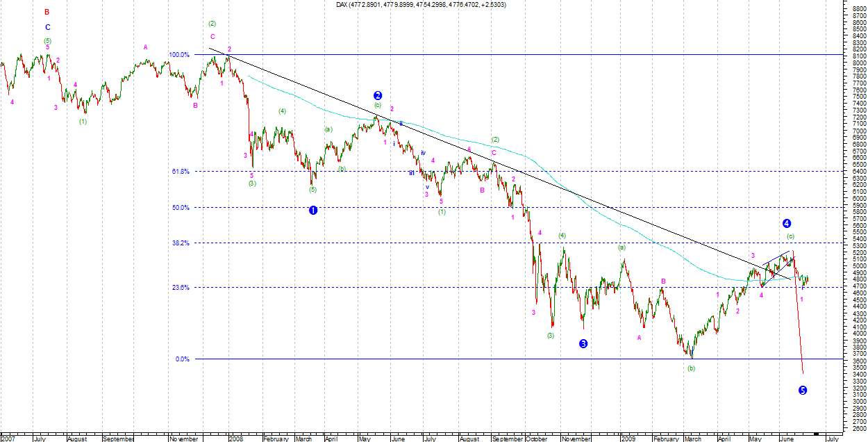This screenshot has height=442, width=868.
Task: Select the 50.0% Fibonacci level label
Action: click(180, 207)
